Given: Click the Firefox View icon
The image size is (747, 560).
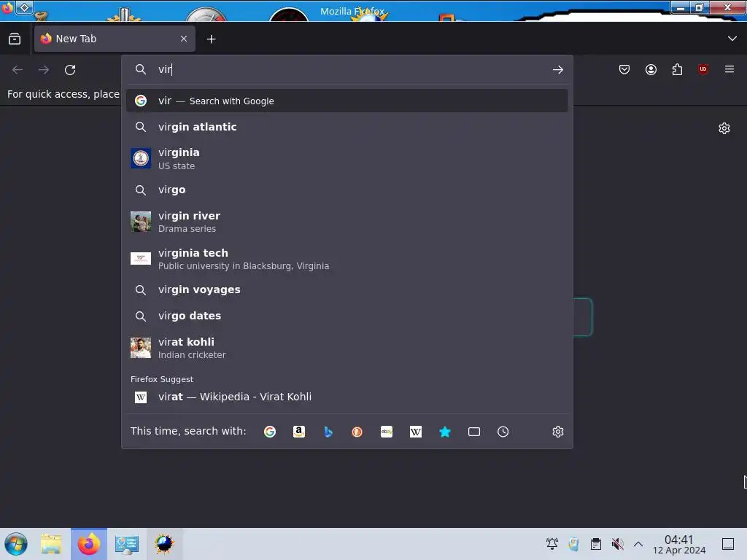Looking at the screenshot, I should click(15, 39).
